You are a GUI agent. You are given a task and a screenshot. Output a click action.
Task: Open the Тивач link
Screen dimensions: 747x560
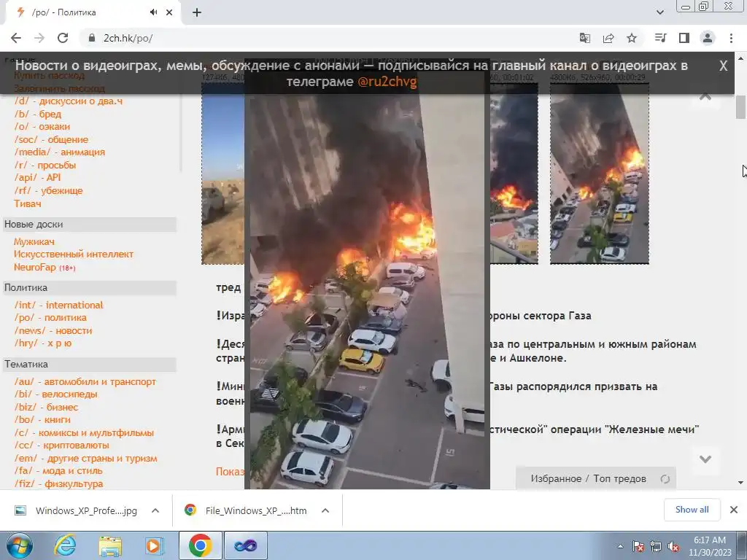(28, 203)
